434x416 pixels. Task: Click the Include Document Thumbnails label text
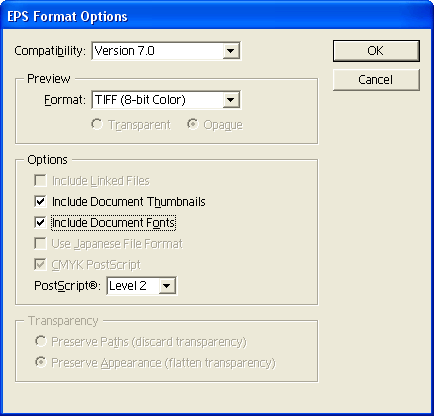[129, 202]
